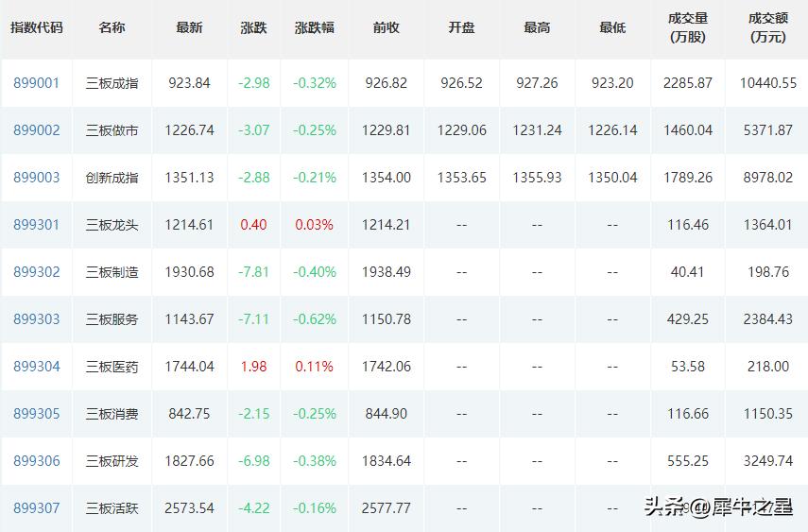Select the 三板研发 name cell

[x=112, y=461]
